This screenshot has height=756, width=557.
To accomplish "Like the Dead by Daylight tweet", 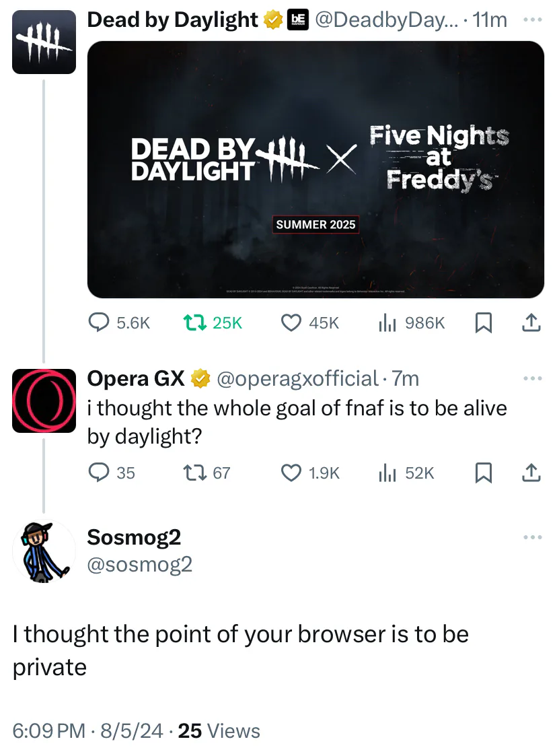I will pos(291,324).
